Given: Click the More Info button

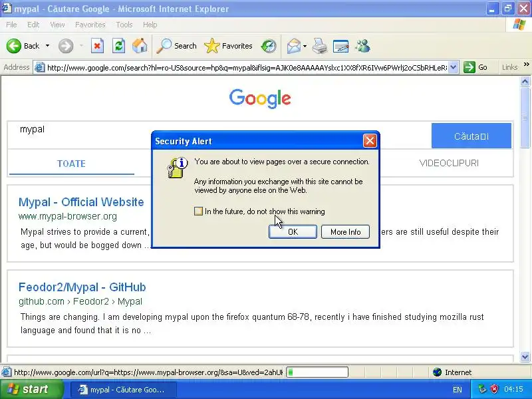Looking at the screenshot, I should pos(345,231).
